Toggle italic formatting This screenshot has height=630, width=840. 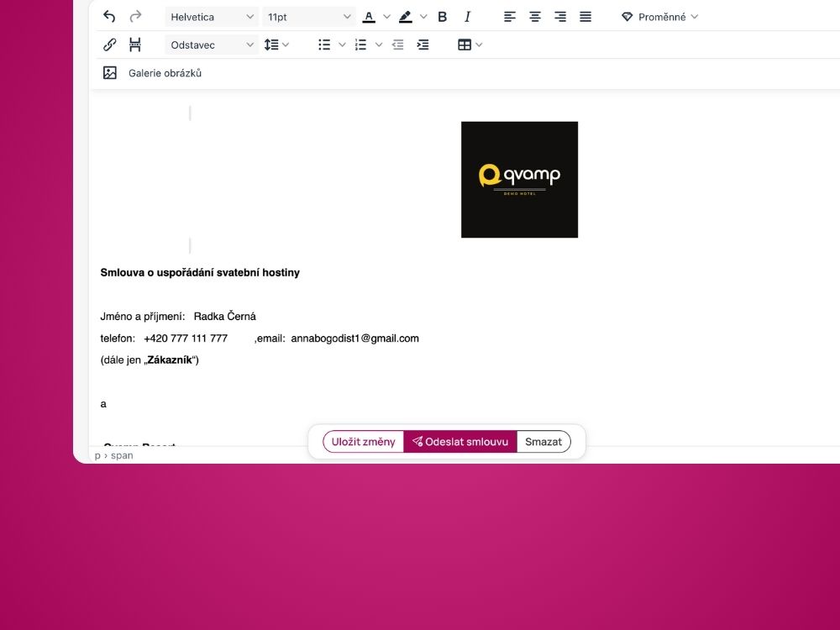pyautogui.click(x=468, y=17)
